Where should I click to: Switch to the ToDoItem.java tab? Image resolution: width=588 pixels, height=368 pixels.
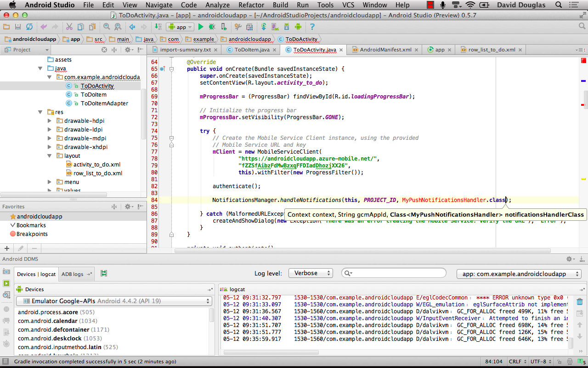252,50
